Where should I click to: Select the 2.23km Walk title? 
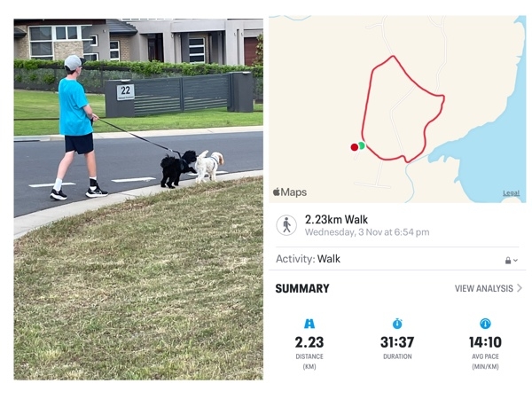pyautogui.click(x=336, y=220)
